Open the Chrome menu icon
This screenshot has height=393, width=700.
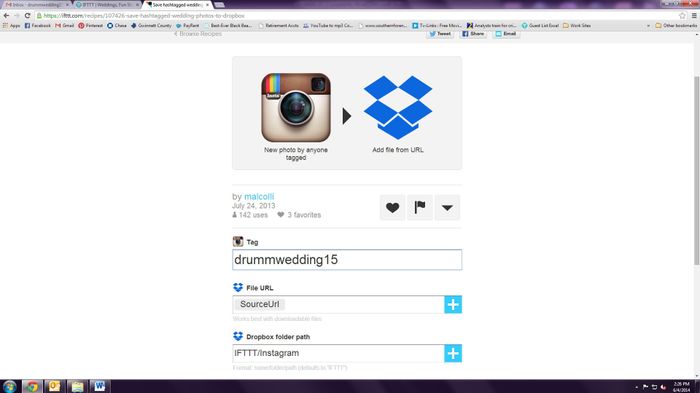[x=694, y=16]
